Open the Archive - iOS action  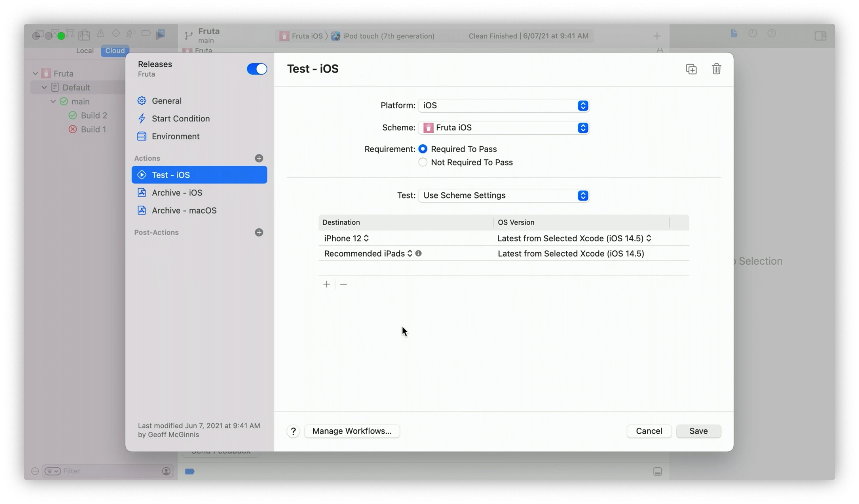coord(177,193)
